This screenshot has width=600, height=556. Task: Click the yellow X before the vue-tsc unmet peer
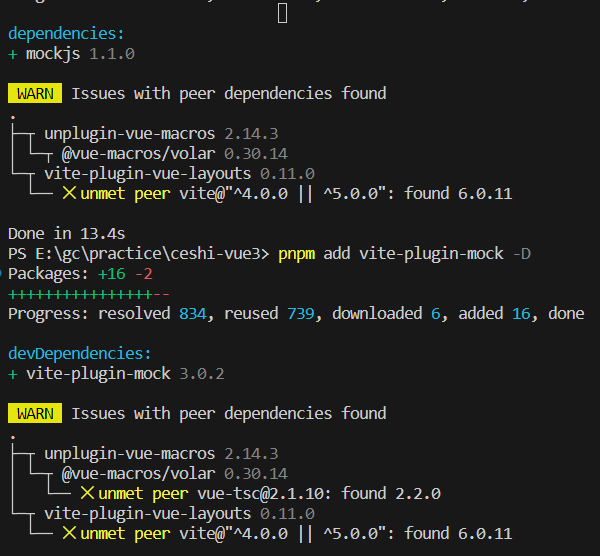[87, 493]
